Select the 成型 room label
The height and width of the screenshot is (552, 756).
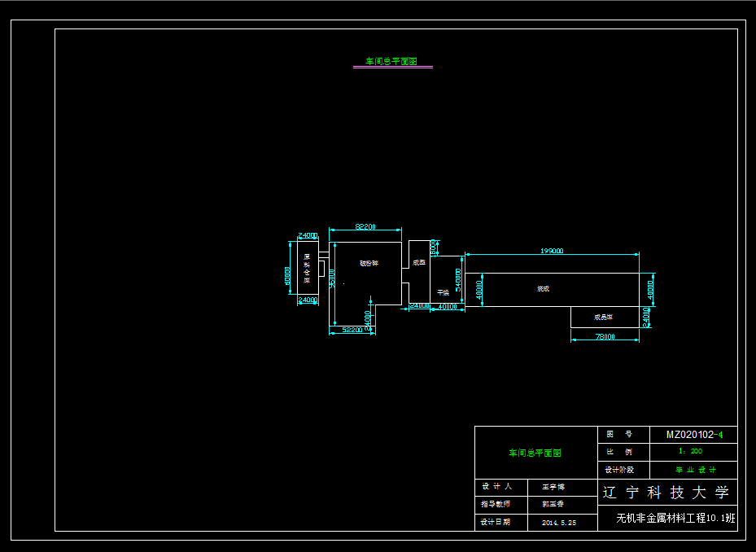[x=419, y=262]
